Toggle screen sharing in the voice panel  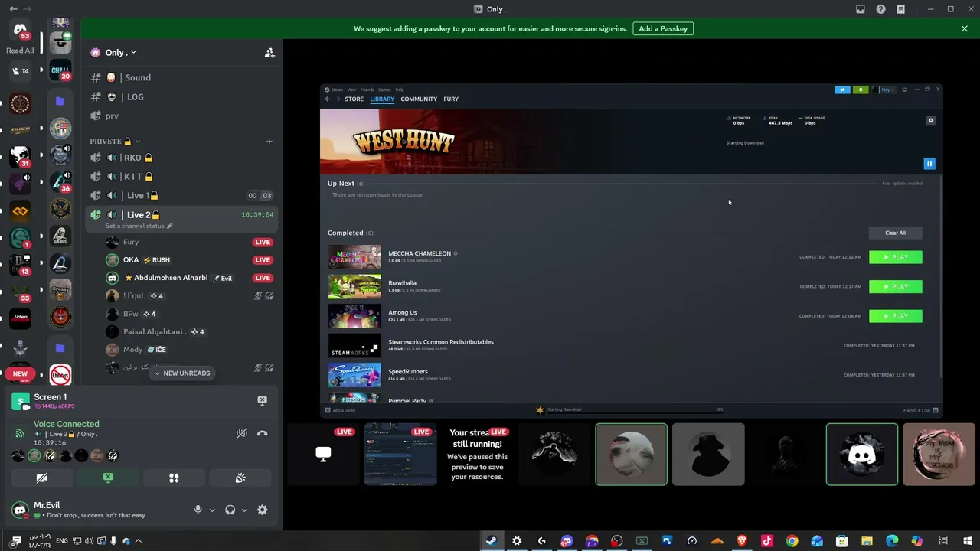[108, 478]
